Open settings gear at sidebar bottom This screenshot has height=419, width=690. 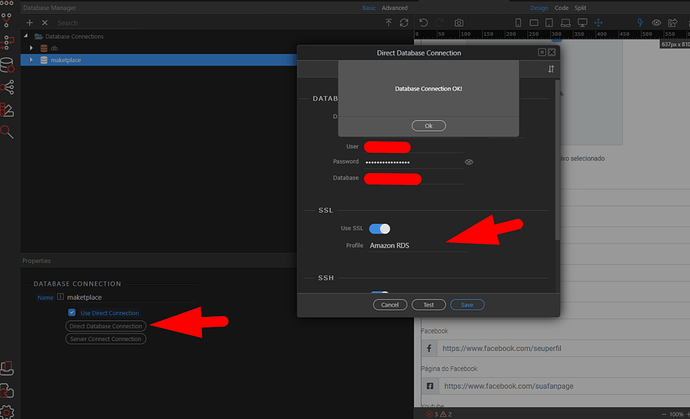7,412
